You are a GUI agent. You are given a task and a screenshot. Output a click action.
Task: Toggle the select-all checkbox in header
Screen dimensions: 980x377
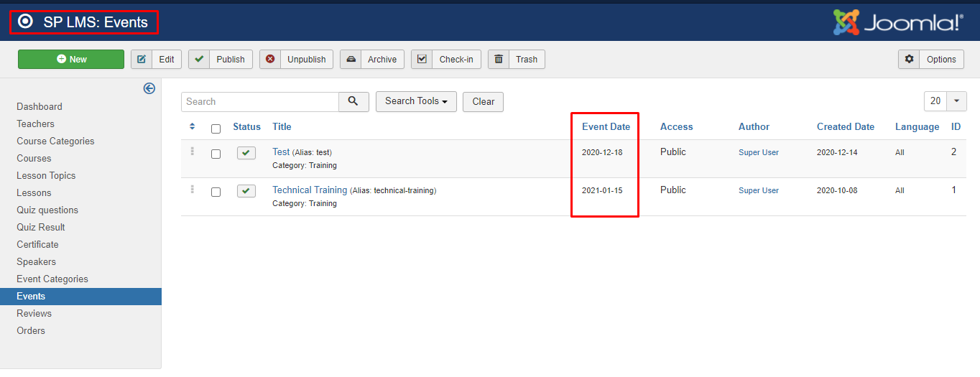tap(216, 129)
